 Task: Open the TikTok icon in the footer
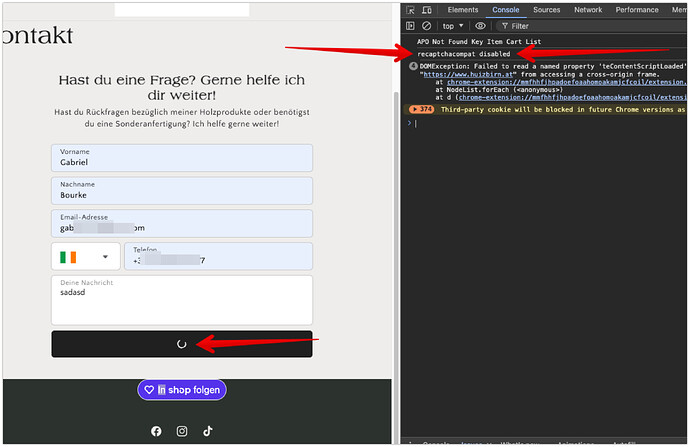pos(208,431)
